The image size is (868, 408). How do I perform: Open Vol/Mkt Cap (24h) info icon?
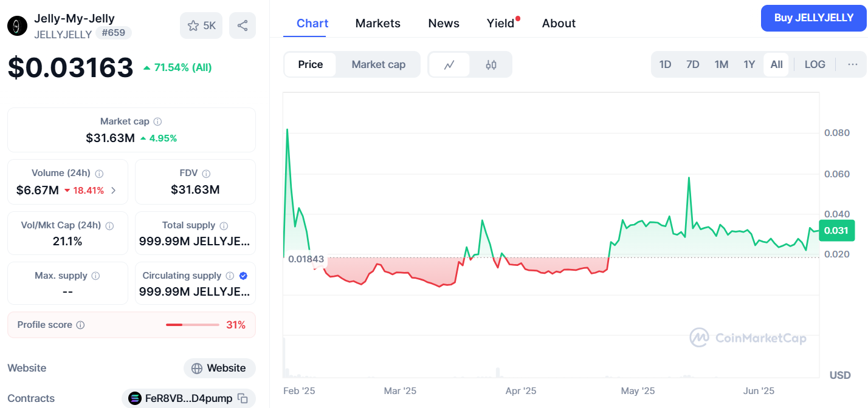point(109,225)
